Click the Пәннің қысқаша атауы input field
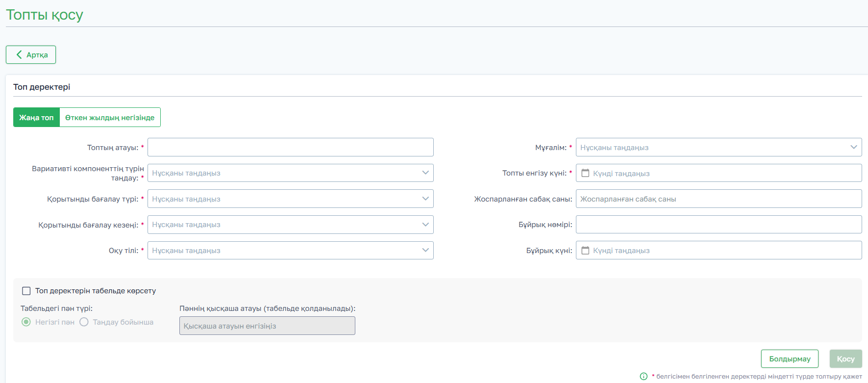The height and width of the screenshot is (383, 868). (267, 326)
